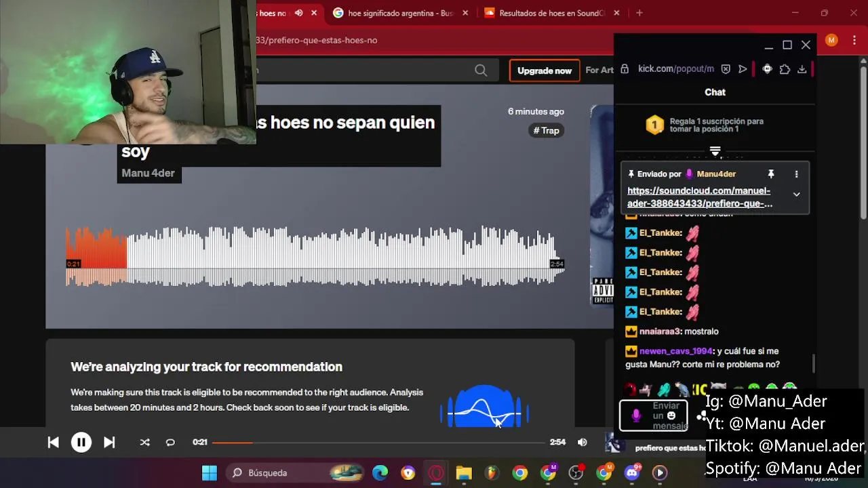Click shield ad-blocker icon in Kick popout
This screenshot has width=868, height=488.
click(726, 68)
